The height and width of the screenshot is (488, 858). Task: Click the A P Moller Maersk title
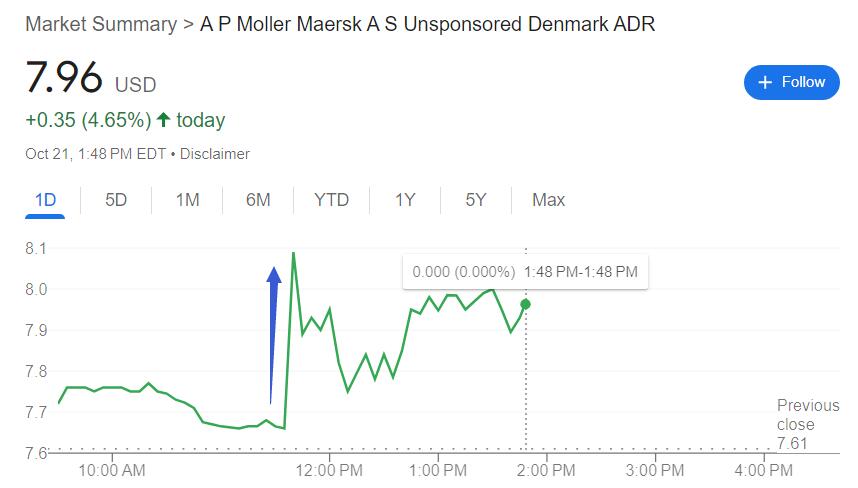point(427,24)
